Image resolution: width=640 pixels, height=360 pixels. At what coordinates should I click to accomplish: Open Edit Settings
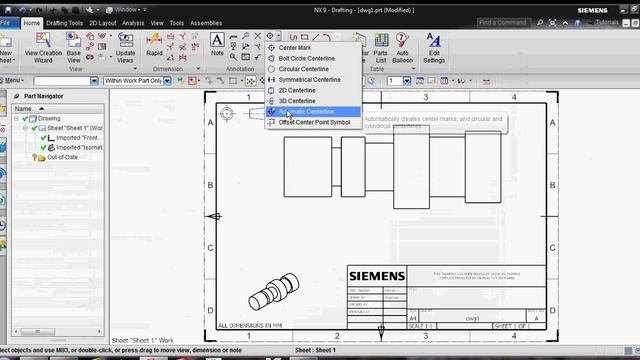[434, 48]
